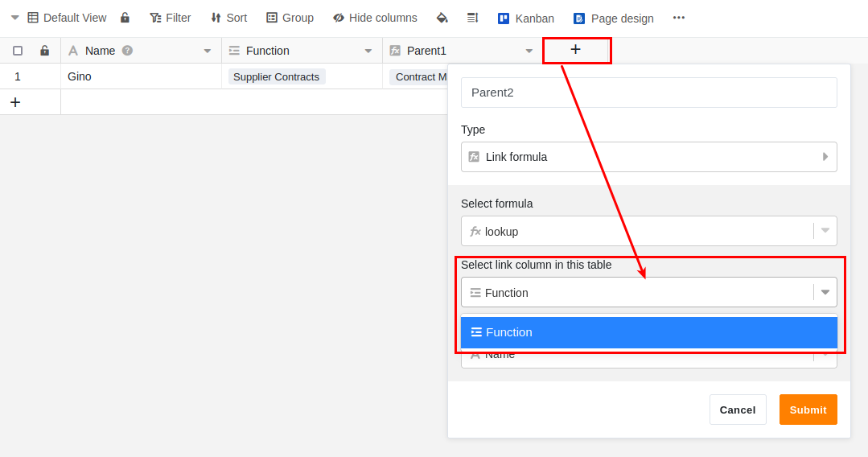Click the Filter icon in toolbar

point(155,18)
